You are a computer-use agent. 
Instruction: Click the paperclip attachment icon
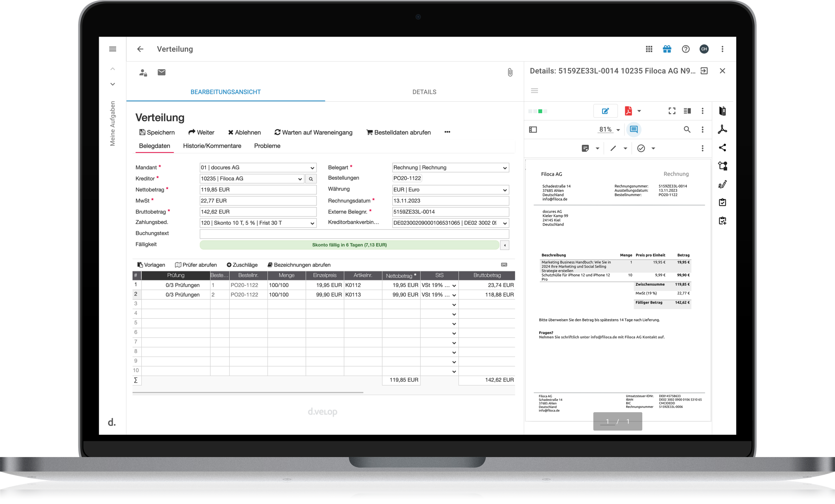(x=510, y=73)
